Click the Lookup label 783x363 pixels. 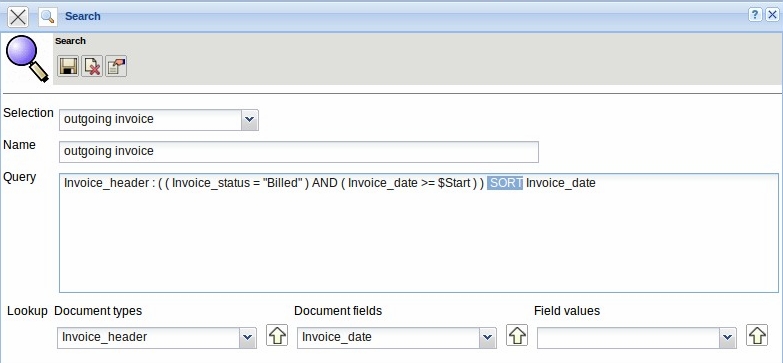point(27,311)
